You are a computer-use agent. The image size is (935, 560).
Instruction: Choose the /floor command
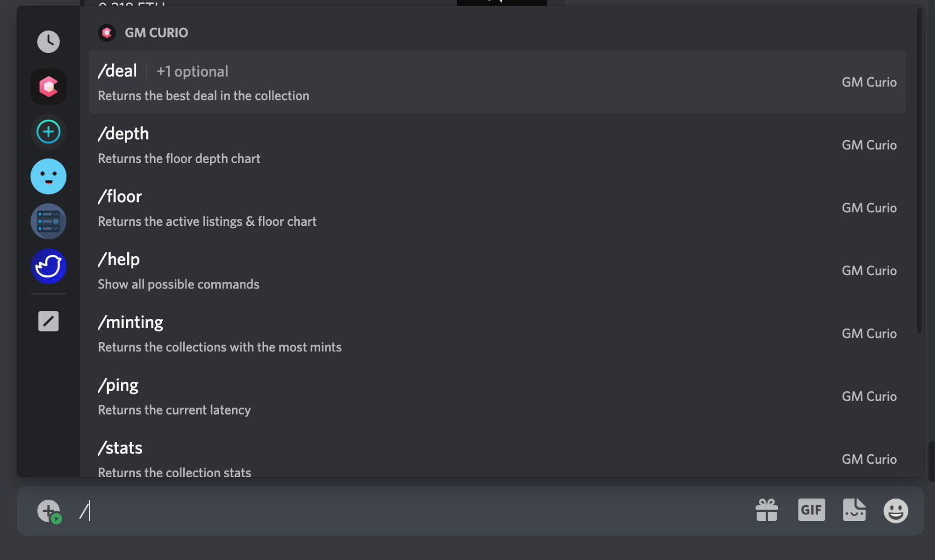click(497, 208)
